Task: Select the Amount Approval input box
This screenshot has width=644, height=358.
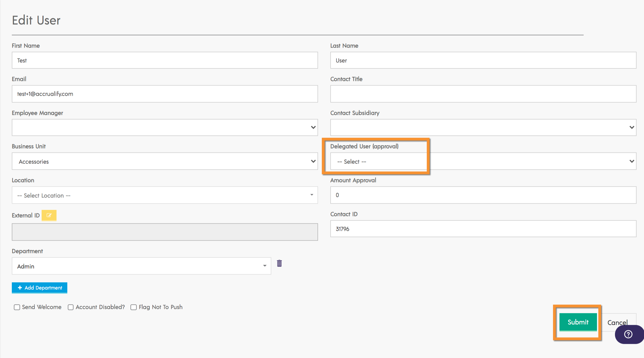Action: coord(483,195)
